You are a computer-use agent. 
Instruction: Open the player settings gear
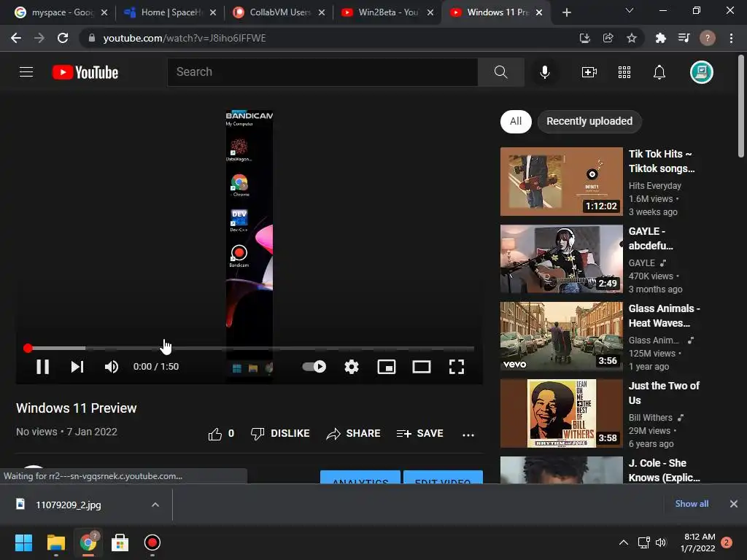click(x=352, y=367)
